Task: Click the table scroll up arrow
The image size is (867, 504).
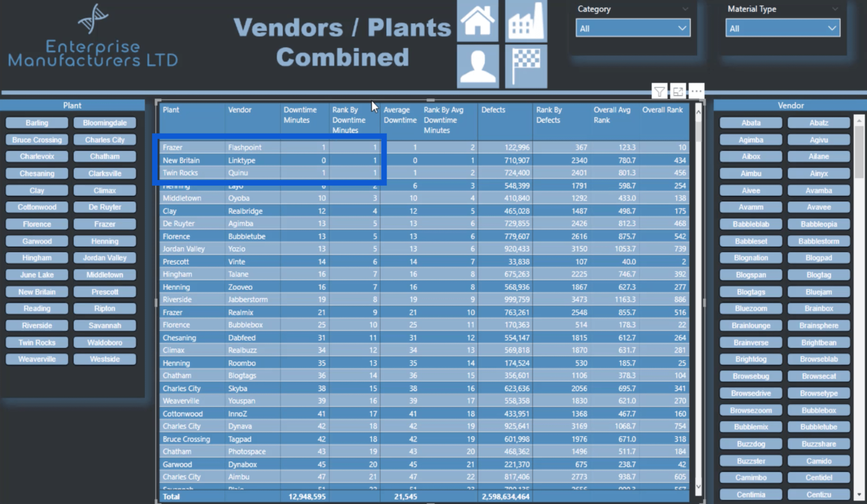Action: point(698,111)
